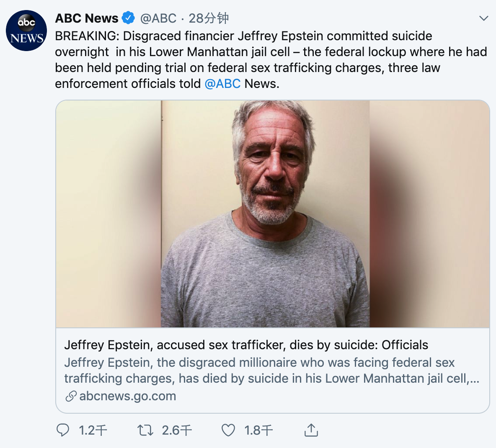Click the 28分钟 tweet timestamp
The height and width of the screenshot is (448, 496).
pyautogui.click(x=209, y=18)
